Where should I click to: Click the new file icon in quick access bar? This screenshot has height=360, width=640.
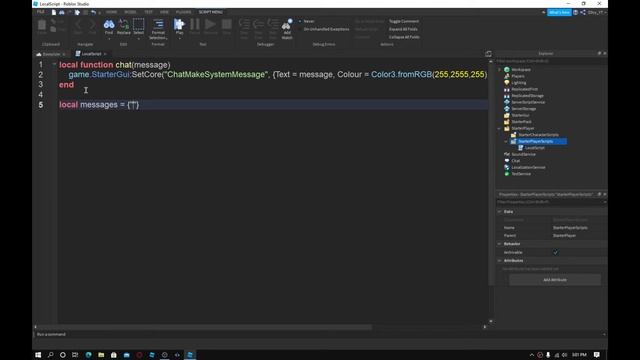coord(53,12)
